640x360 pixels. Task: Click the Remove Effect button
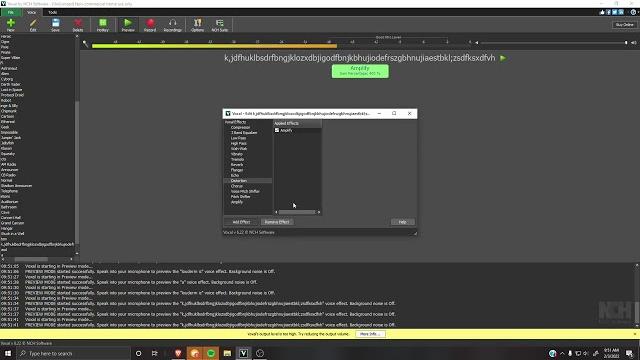point(277,222)
